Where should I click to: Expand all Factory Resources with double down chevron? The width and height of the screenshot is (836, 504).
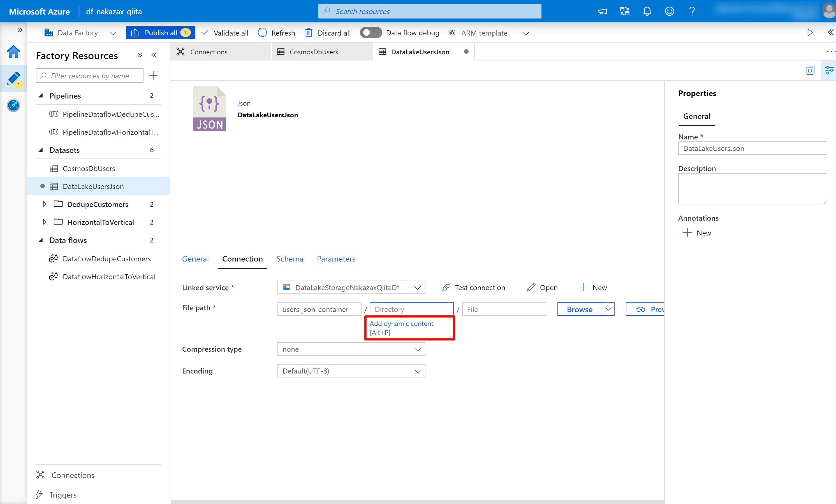(x=140, y=55)
